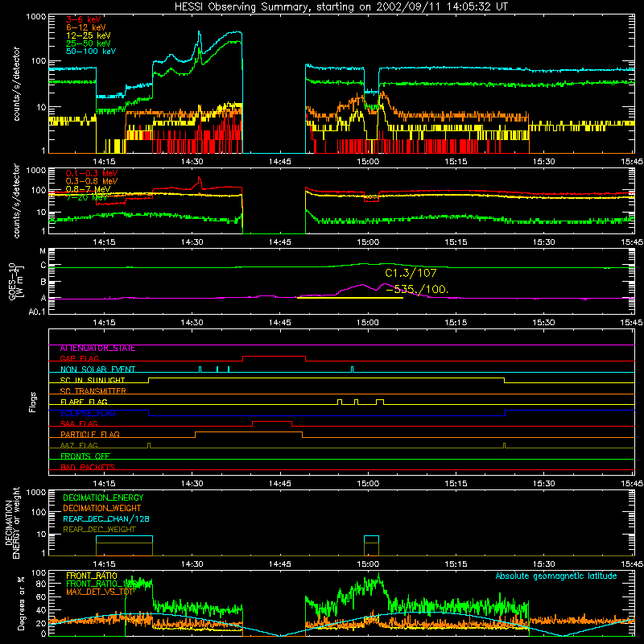
Task: Click the magenta GOES peak near 15:03
Action: (x=386, y=284)
